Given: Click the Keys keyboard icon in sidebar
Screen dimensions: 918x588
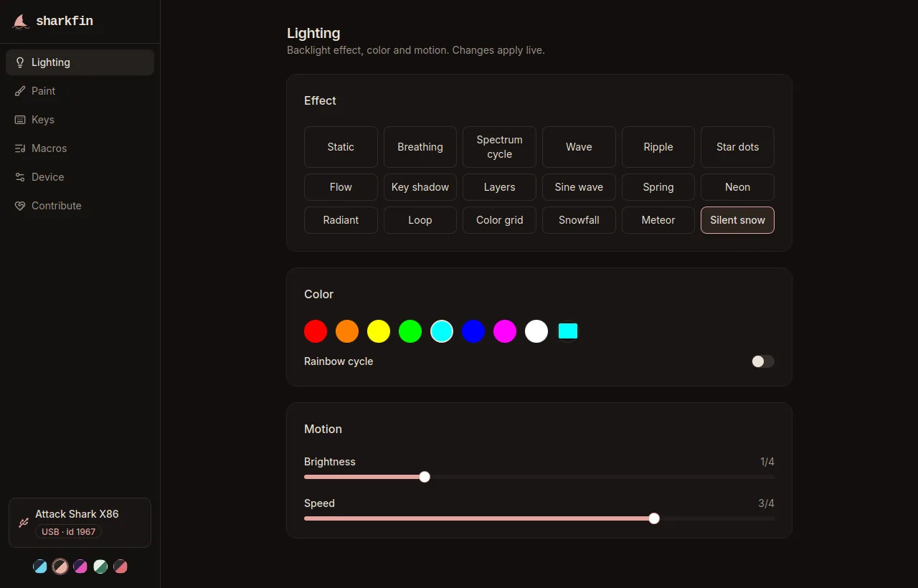Looking at the screenshot, I should pyautogui.click(x=20, y=120).
